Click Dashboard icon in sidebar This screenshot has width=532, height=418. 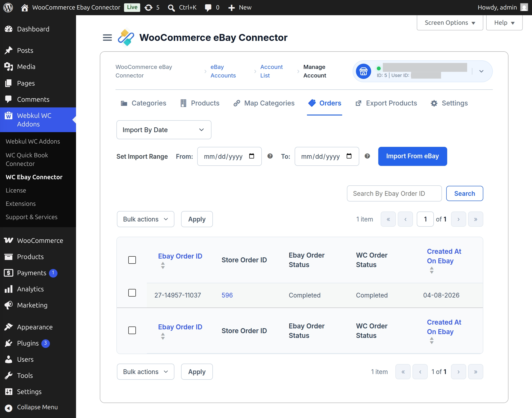(9, 29)
